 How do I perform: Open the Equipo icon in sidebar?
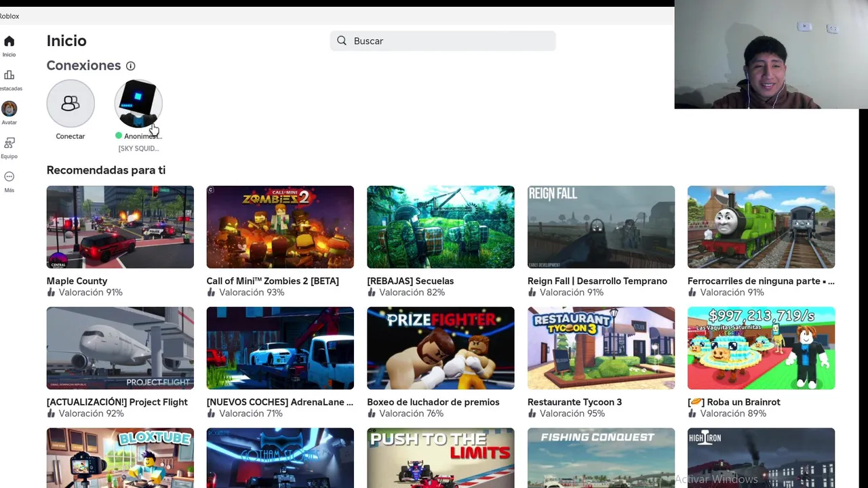pos(9,143)
